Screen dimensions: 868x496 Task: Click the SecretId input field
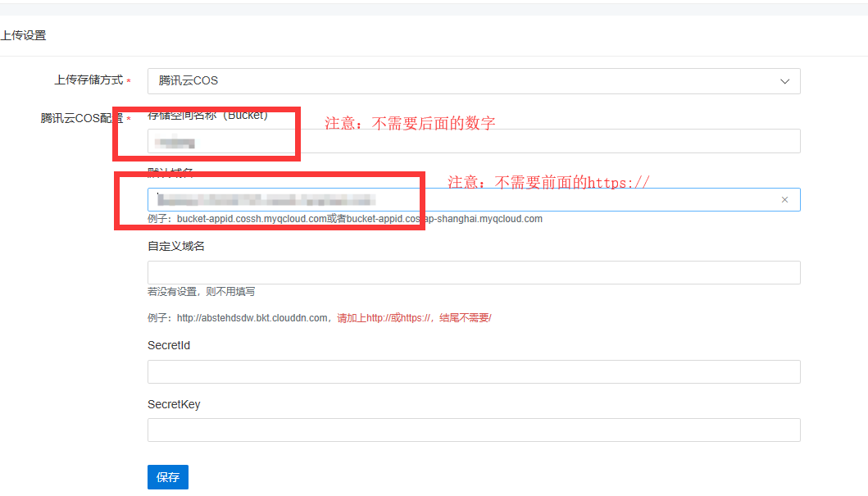pyautogui.click(x=474, y=371)
